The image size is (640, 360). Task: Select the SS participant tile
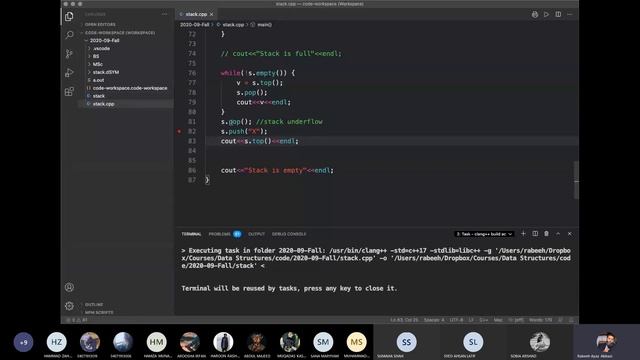407,342
